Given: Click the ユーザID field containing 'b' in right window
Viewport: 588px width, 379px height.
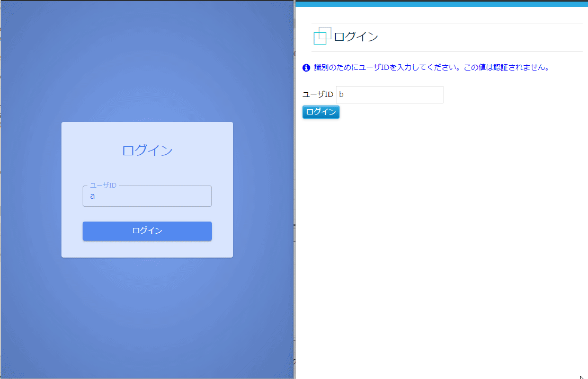Looking at the screenshot, I should point(389,94).
